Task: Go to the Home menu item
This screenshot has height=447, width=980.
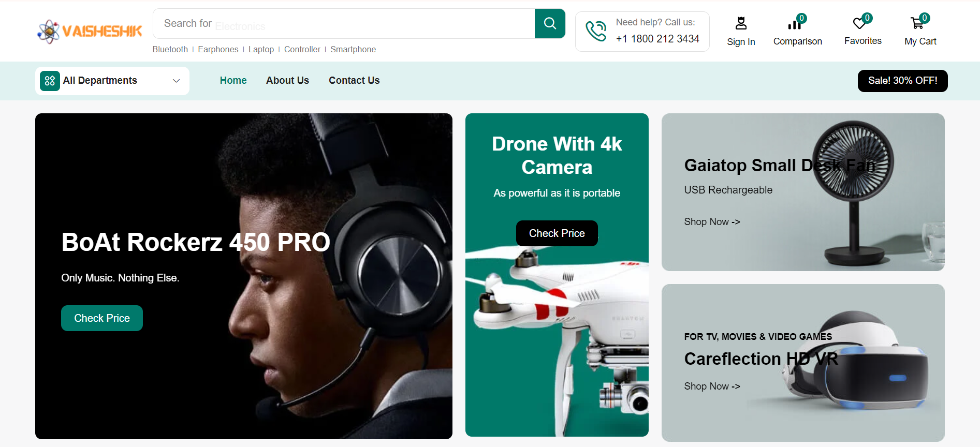Action: click(233, 80)
